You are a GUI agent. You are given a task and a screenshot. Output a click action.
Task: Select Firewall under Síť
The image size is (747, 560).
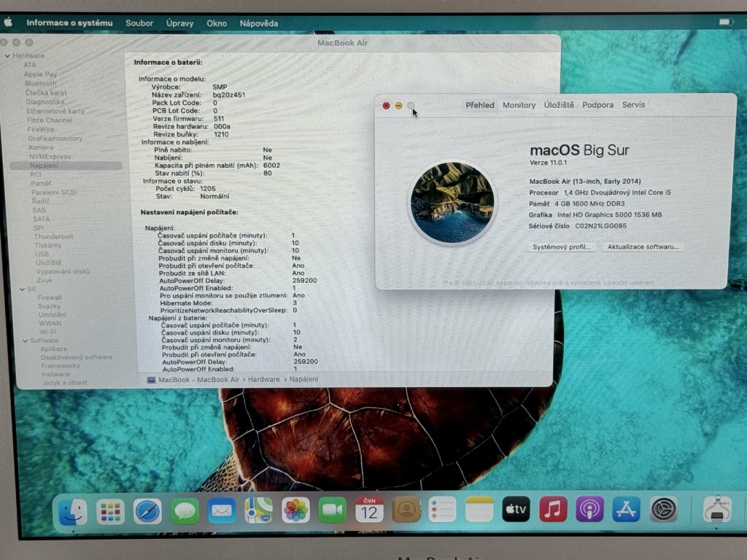click(x=50, y=297)
